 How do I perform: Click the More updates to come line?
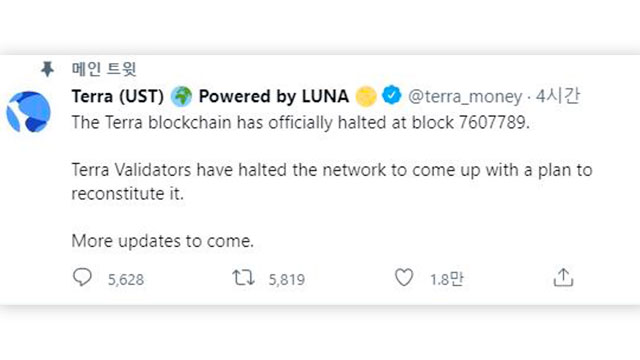point(162,241)
